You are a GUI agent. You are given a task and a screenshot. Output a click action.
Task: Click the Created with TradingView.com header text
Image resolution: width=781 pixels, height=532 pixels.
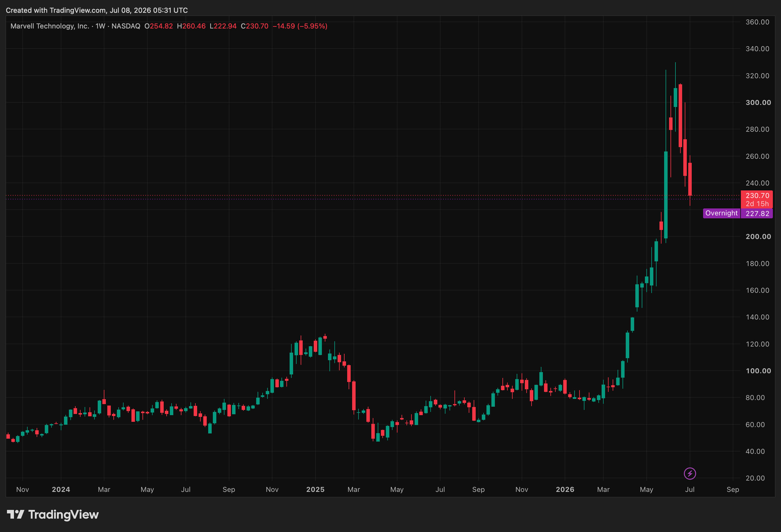tap(97, 10)
